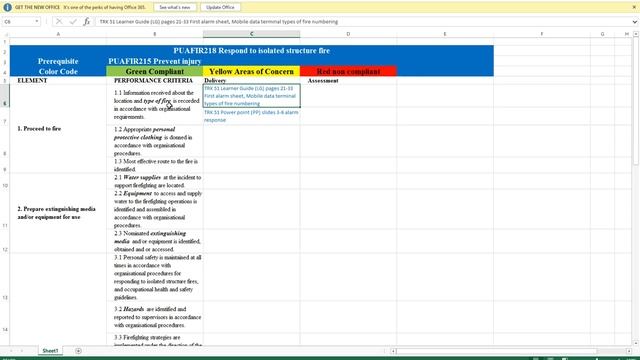Screen dimensions: 640x360
Task: Click the formula bar Cancel (X) icon
Action: point(59,22)
